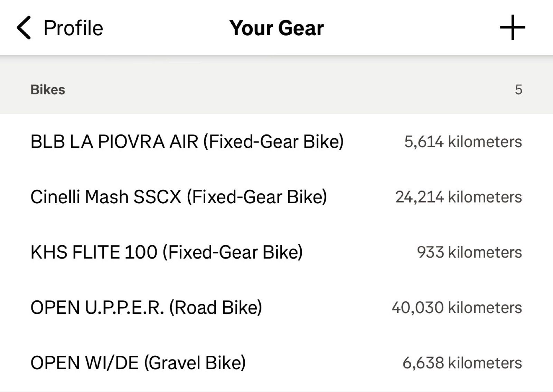Tap the 24,214 kilometers distance
Image resolution: width=553 pixels, height=392 pixels.
[x=458, y=197]
